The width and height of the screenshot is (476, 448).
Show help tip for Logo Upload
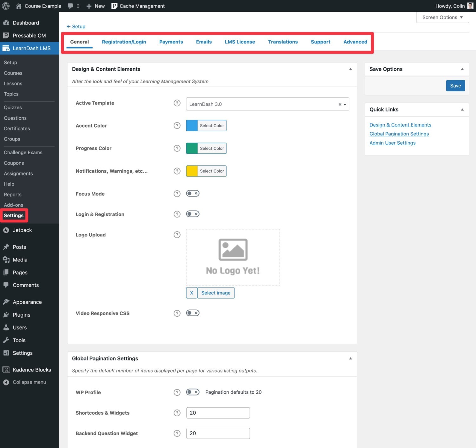pyautogui.click(x=177, y=235)
